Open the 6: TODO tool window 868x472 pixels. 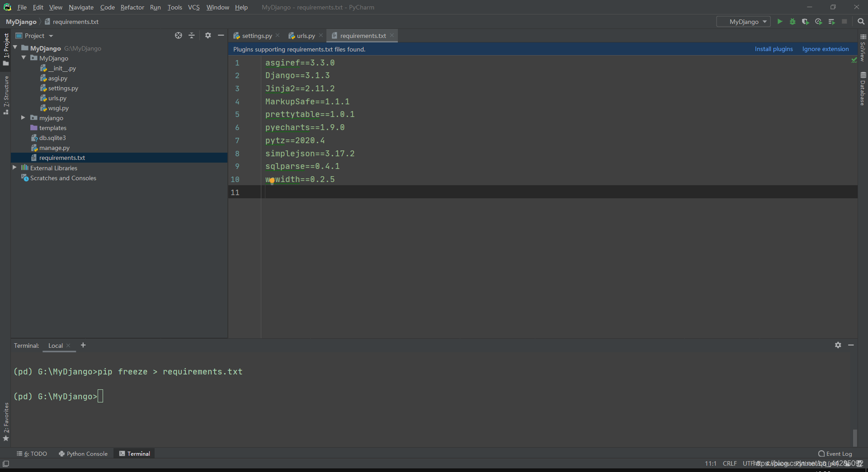point(32,453)
